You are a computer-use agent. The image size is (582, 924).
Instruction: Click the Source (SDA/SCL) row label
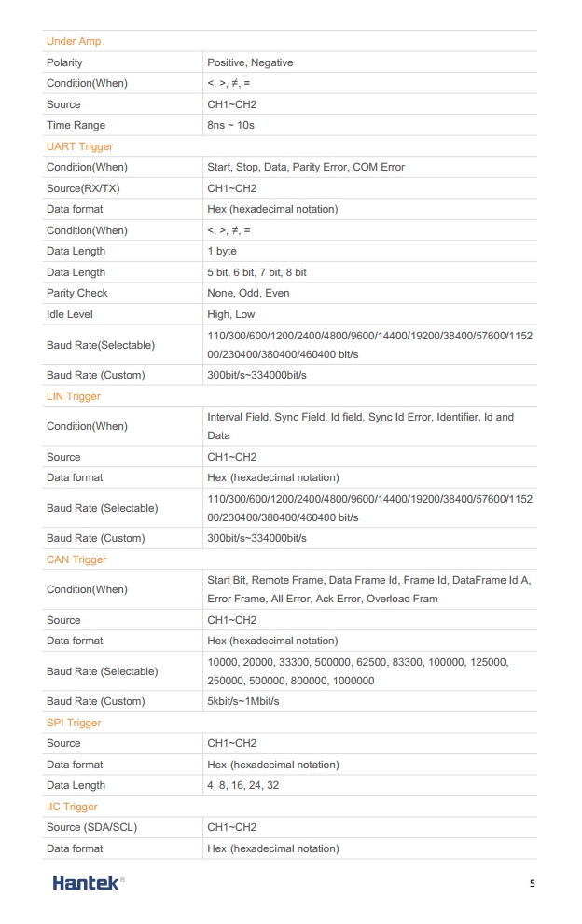tap(92, 827)
